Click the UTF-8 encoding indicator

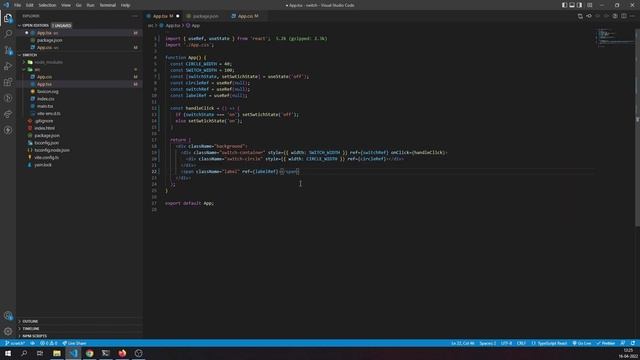[x=506, y=343]
